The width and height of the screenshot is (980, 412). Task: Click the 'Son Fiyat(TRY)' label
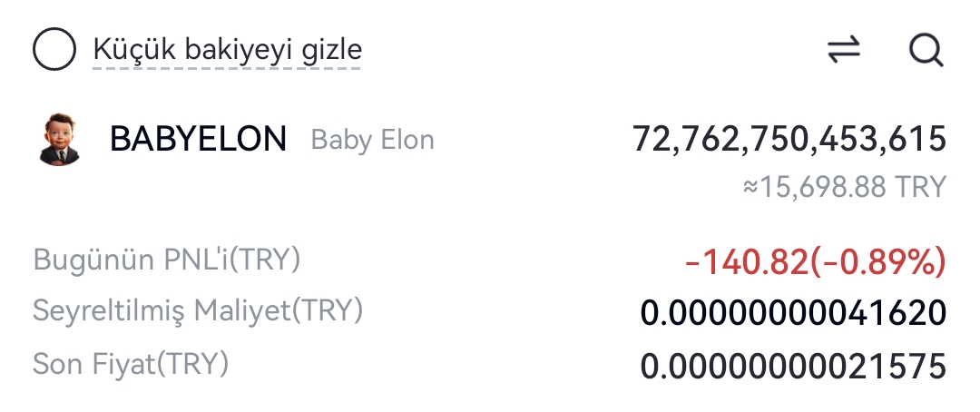click(x=131, y=364)
